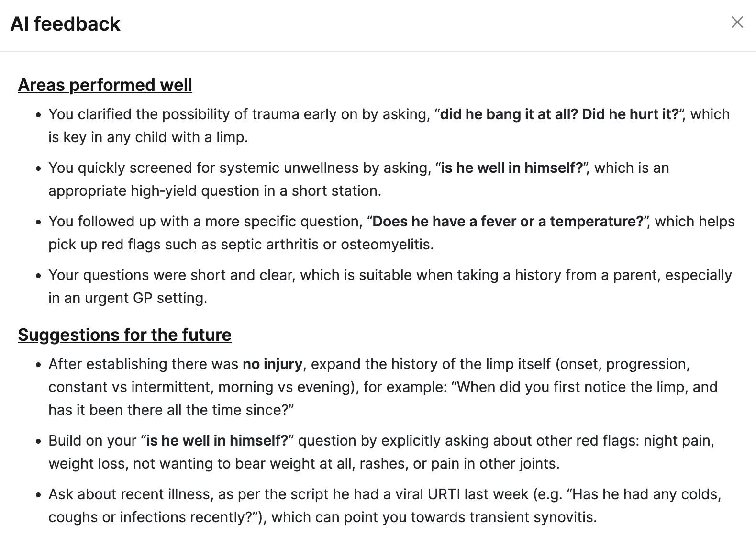This screenshot has height=537, width=756.
Task: Click the AI feedback title
Action: tap(65, 24)
